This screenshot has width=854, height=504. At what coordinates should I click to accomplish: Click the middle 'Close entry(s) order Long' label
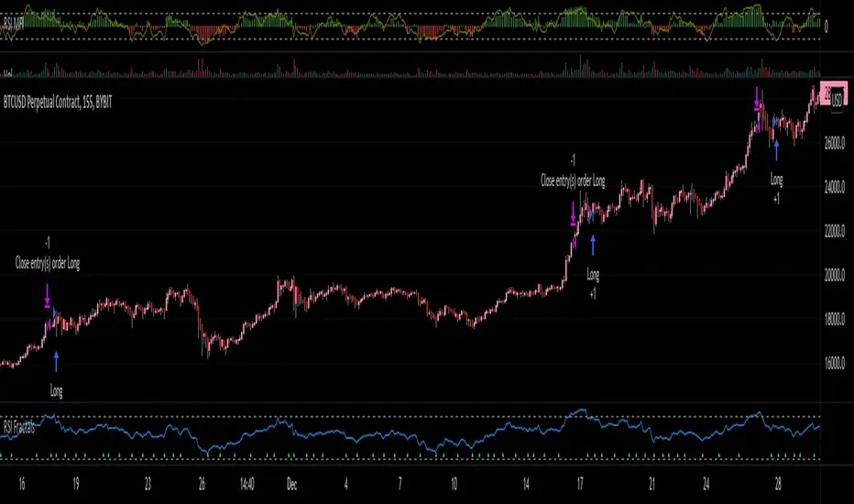click(573, 181)
